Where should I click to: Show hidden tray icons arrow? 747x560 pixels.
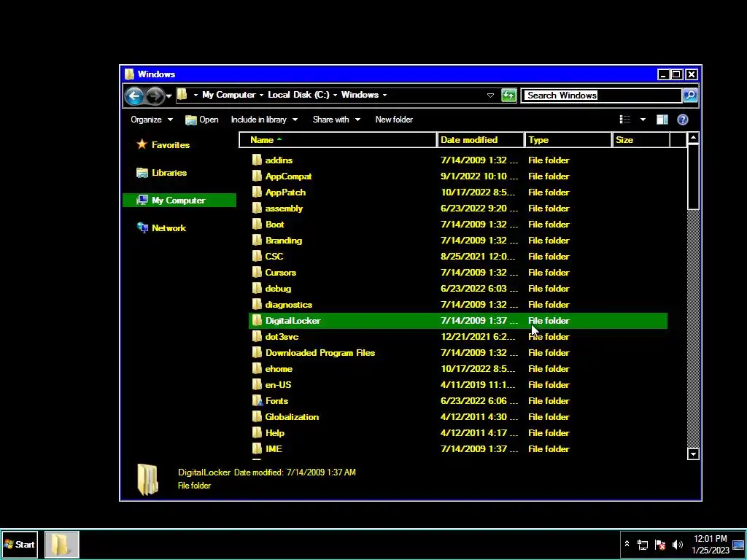pyautogui.click(x=627, y=544)
